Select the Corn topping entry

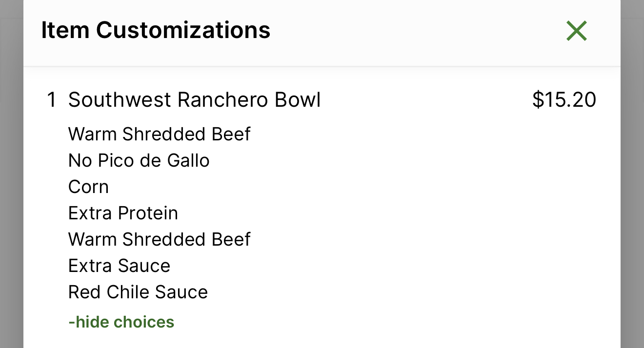pyautogui.click(x=88, y=187)
